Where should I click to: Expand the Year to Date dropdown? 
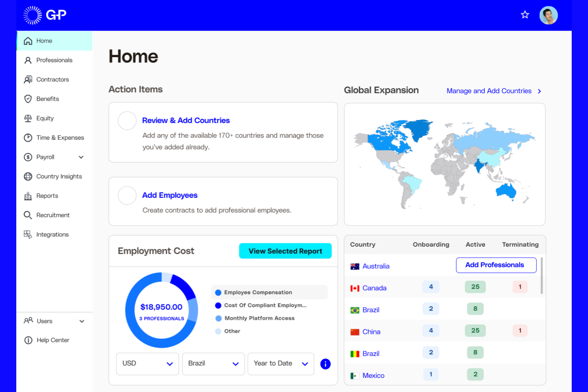coord(280,363)
